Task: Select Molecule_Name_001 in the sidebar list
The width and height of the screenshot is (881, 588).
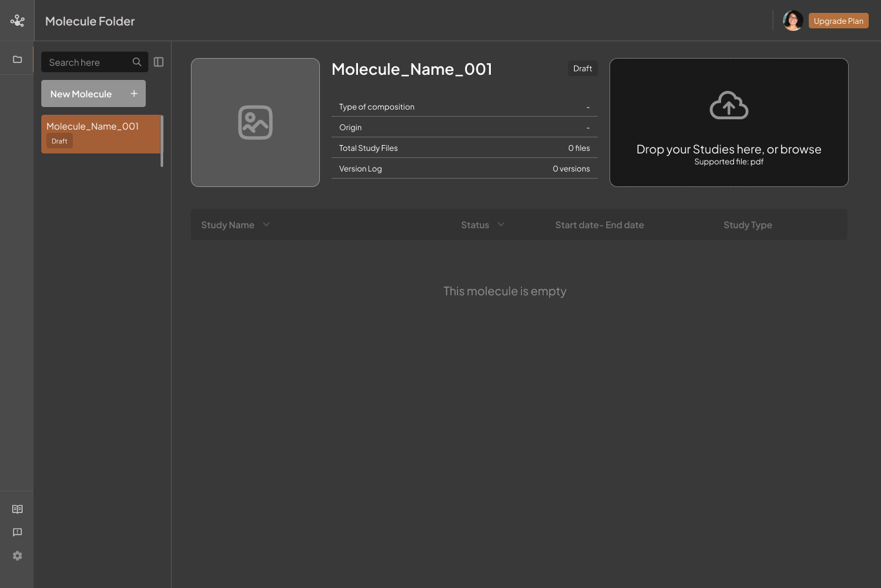Action: pyautogui.click(x=101, y=134)
